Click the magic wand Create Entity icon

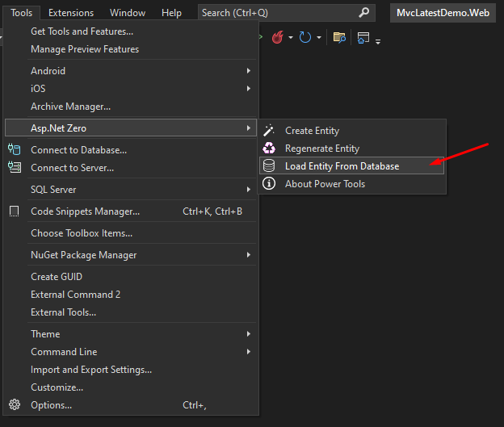click(x=269, y=131)
